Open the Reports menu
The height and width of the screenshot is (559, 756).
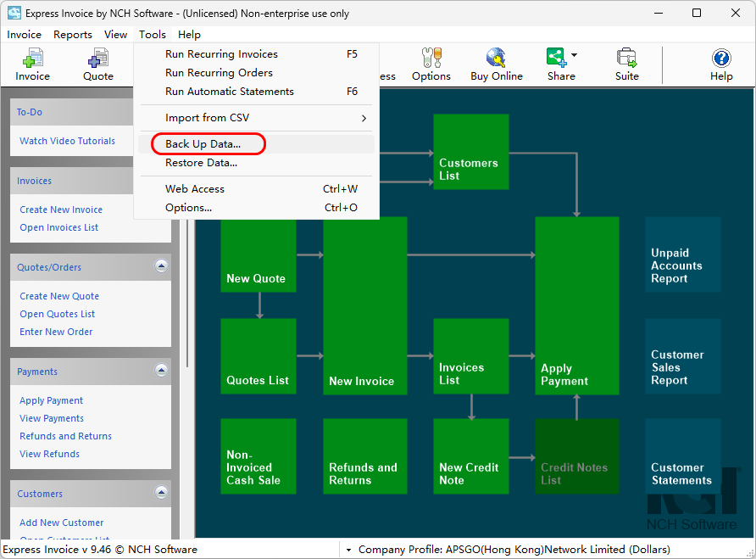73,35
